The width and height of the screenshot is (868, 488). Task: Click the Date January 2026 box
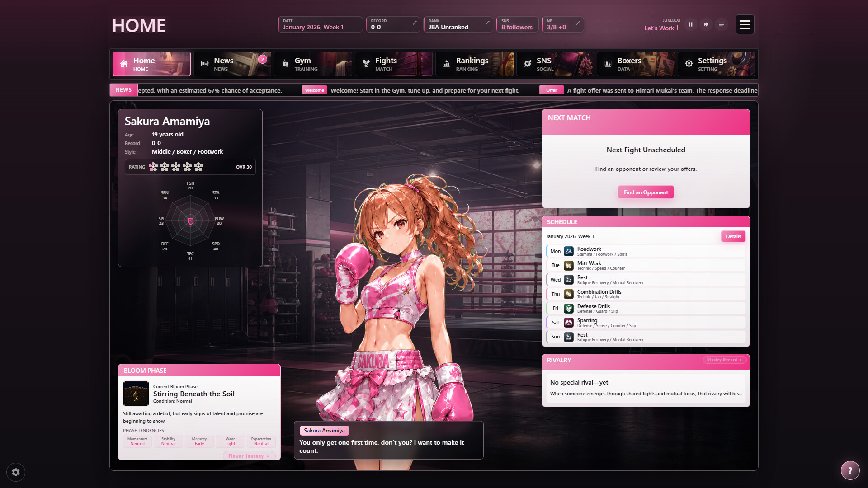tap(320, 24)
